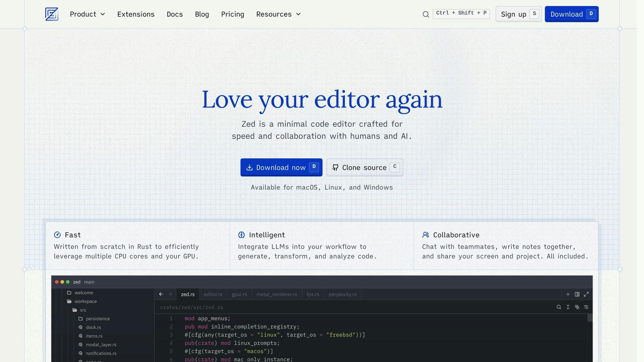
Task: Switch to the editor.rs tab
Action: click(213, 294)
